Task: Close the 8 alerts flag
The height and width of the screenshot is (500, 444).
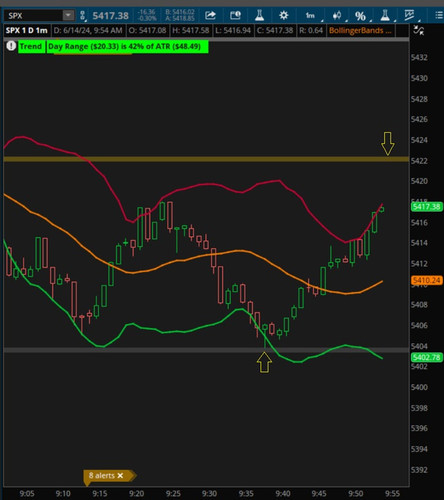Action: coord(120,475)
